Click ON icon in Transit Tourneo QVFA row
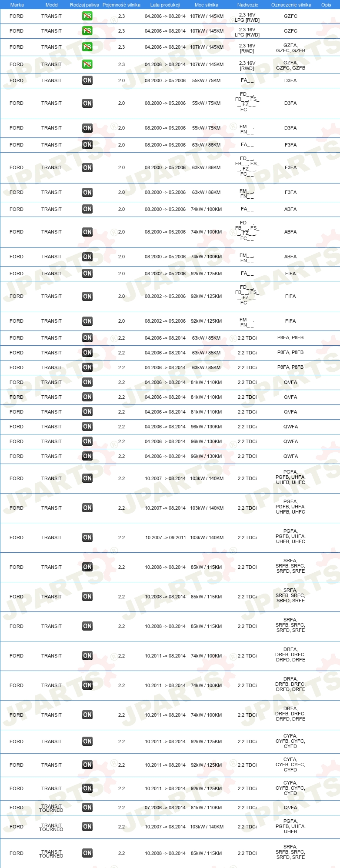This screenshot has width=340, height=868. [87, 808]
